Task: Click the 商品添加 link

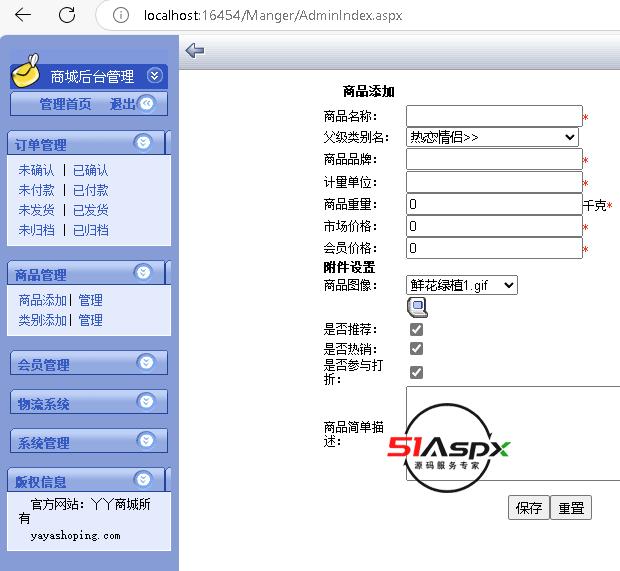Action: (43, 300)
